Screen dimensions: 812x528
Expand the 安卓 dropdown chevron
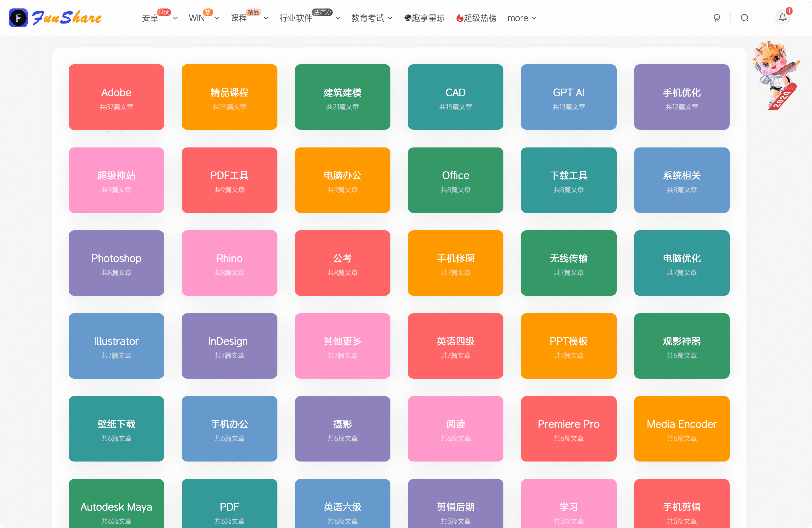pyautogui.click(x=175, y=18)
